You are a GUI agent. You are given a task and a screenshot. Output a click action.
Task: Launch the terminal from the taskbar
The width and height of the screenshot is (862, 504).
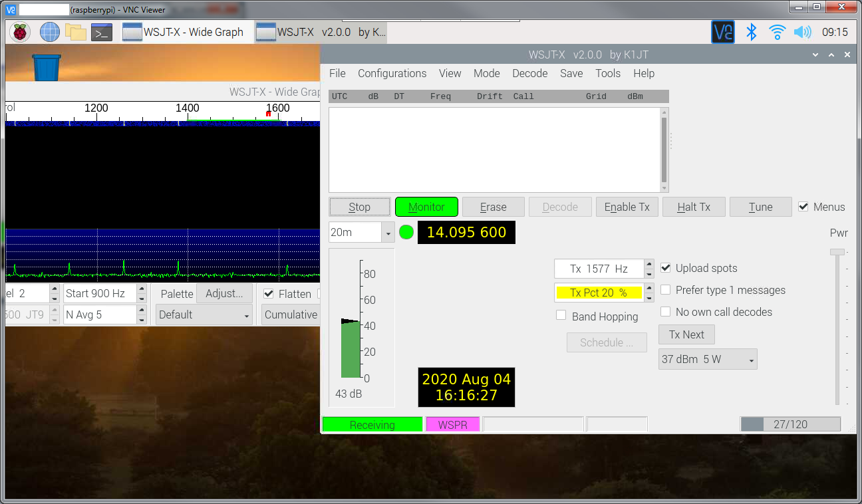(x=102, y=32)
